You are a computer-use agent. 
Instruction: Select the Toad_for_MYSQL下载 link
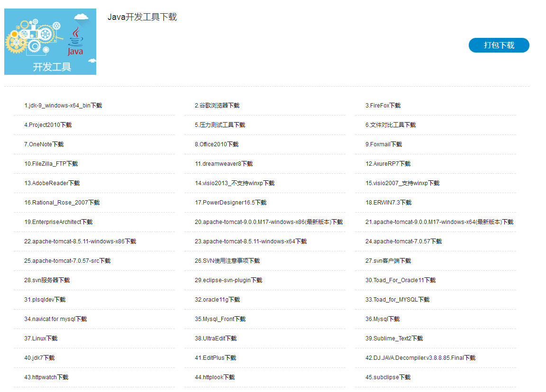[397, 300]
